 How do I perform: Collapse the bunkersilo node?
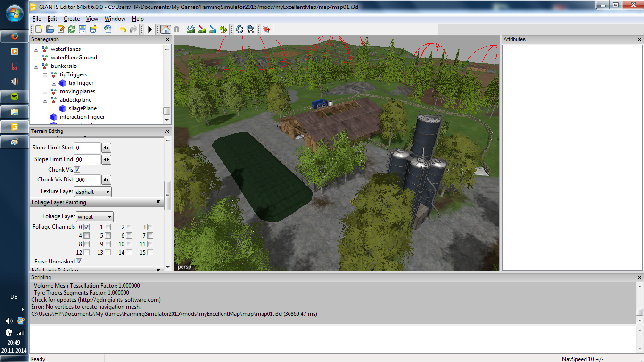tap(36, 66)
